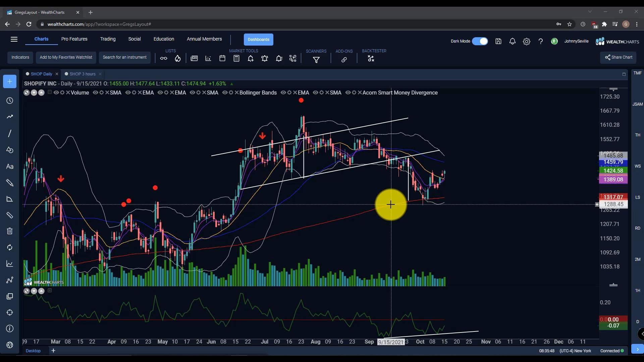
Task: Maximize the chart panel using the square icon
Action: (624, 74)
